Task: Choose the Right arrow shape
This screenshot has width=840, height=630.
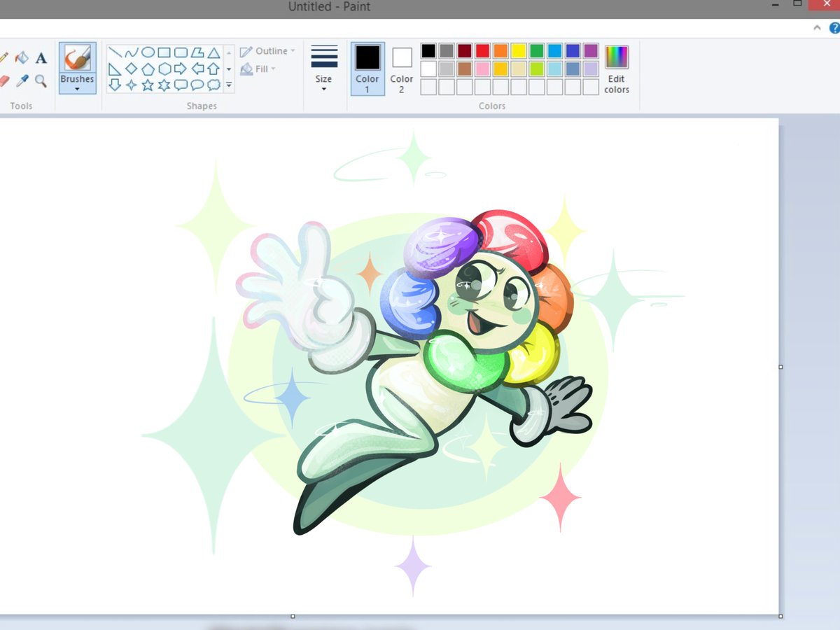Action: pos(181,69)
